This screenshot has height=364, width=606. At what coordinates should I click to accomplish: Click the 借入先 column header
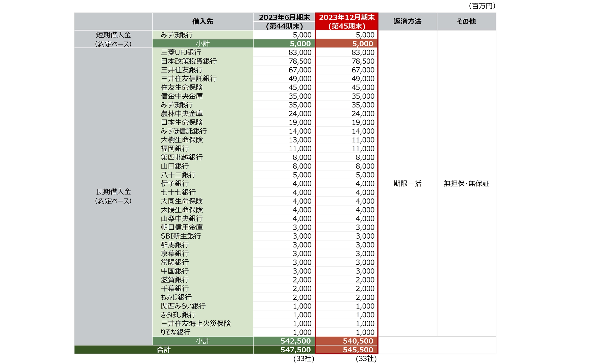point(203,22)
